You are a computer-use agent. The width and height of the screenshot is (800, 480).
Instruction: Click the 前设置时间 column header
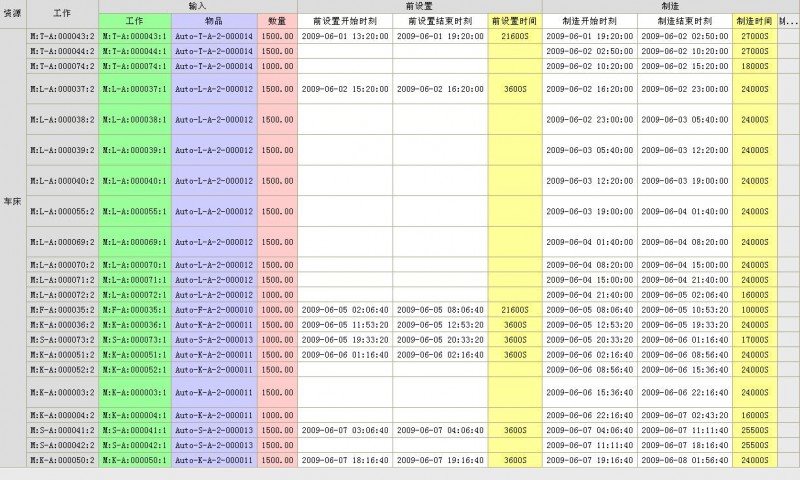pyautogui.click(x=514, y=21)
